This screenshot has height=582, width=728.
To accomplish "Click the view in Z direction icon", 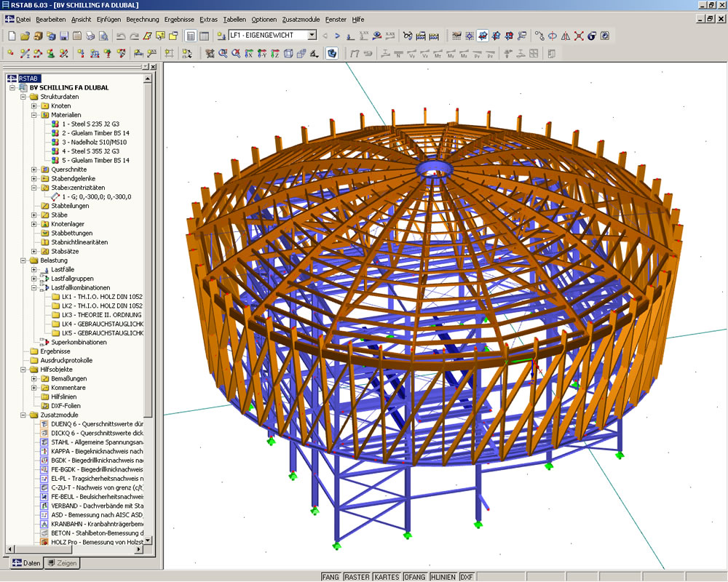I will click(275, 54).
